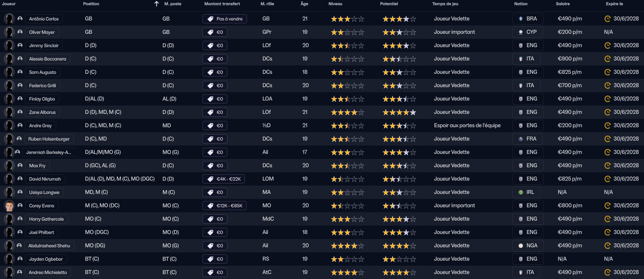Screen dimensions: 644x279
Task: Click the sort arrow beside the Position header
Action: [157, 4]
